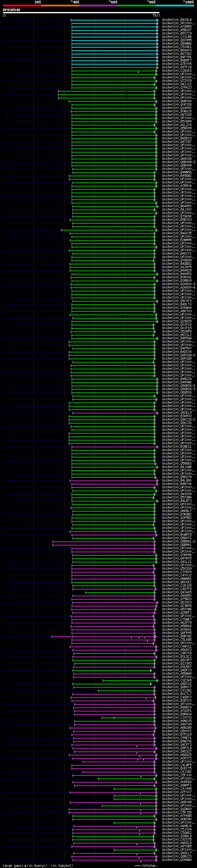Select the UniRef100_Q4S465 label
197x868 pixels.
[177, 592]
